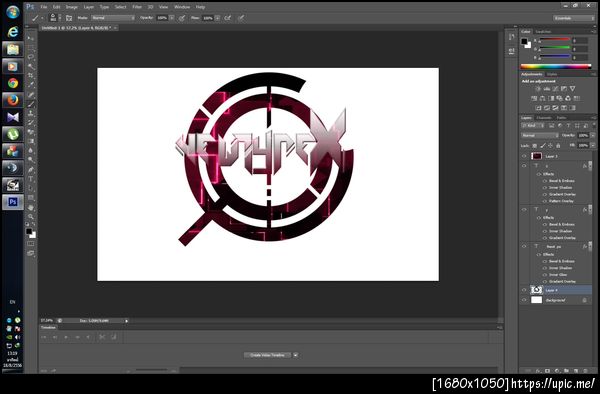This screenshot has height=394, width=600.
Task: Add a Hue/Saturation adjustment
Action: coord(534,98)
